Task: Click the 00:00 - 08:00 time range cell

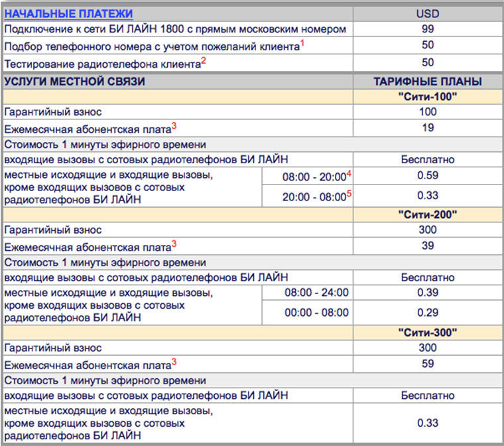Action: point(307,313)
